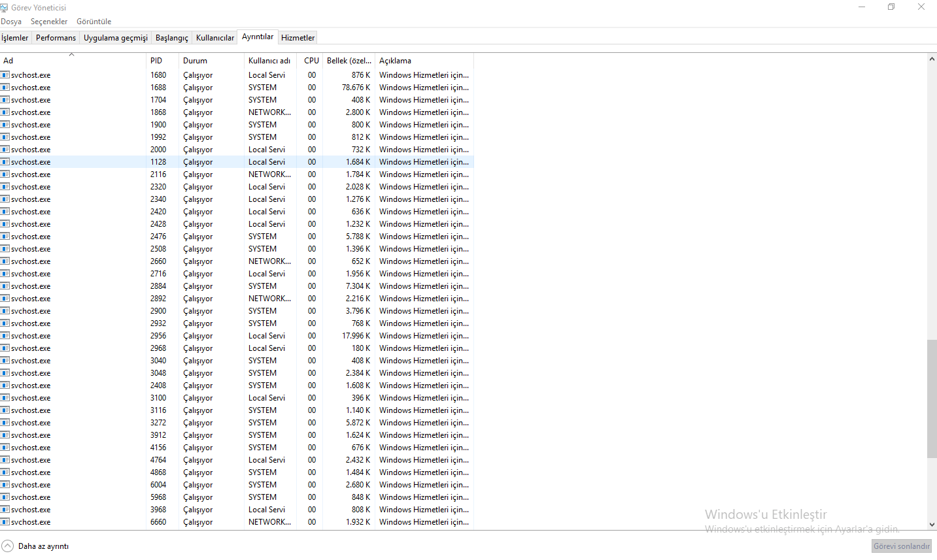
Task: Click the svchost.exe icon for PID 4156
Action: click(5, 448)
